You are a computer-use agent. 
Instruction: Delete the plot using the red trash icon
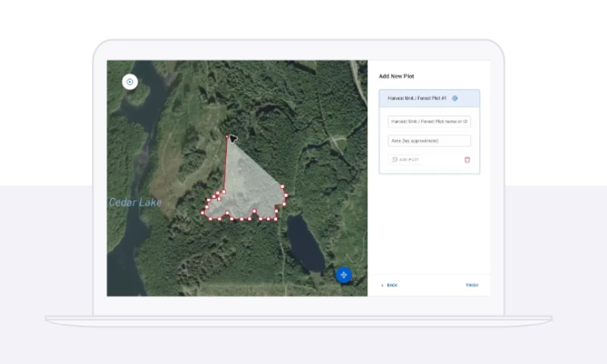click(467, 159)
